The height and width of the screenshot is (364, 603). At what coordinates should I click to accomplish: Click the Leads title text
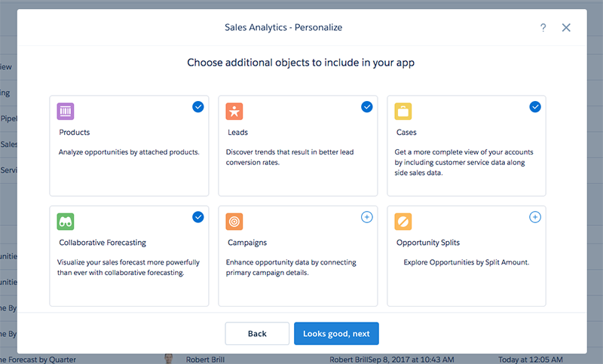237,132
